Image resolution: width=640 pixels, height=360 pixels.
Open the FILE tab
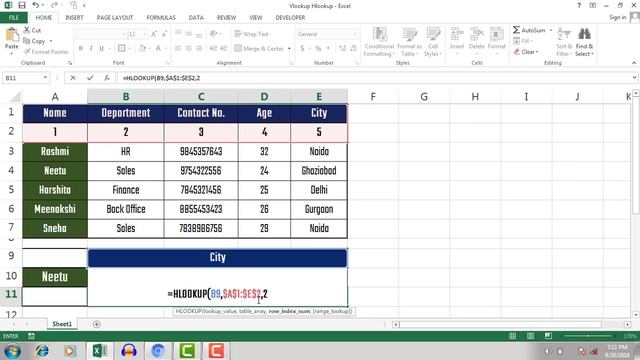pyautogui.click(x=13, y=18)
